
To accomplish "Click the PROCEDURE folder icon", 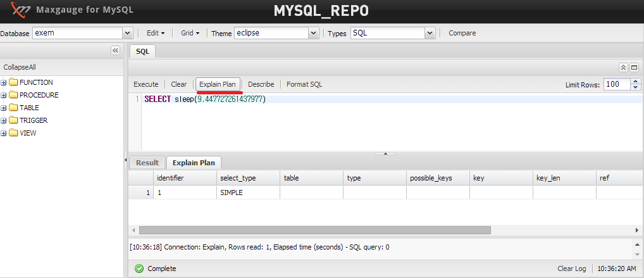I will pos(13,95).
